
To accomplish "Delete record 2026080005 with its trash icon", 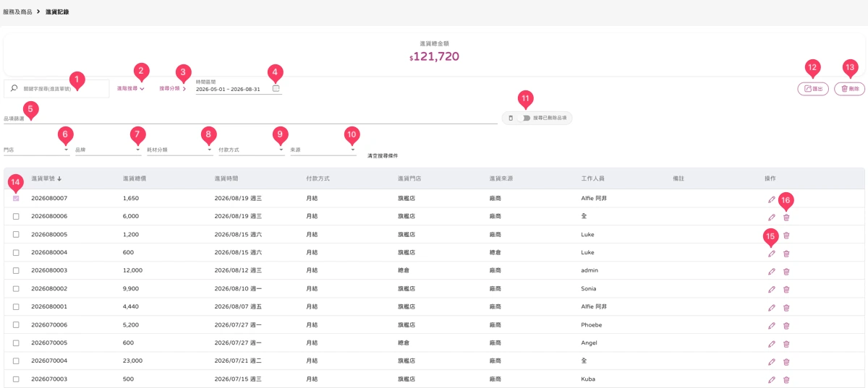I will pos(786,235).
